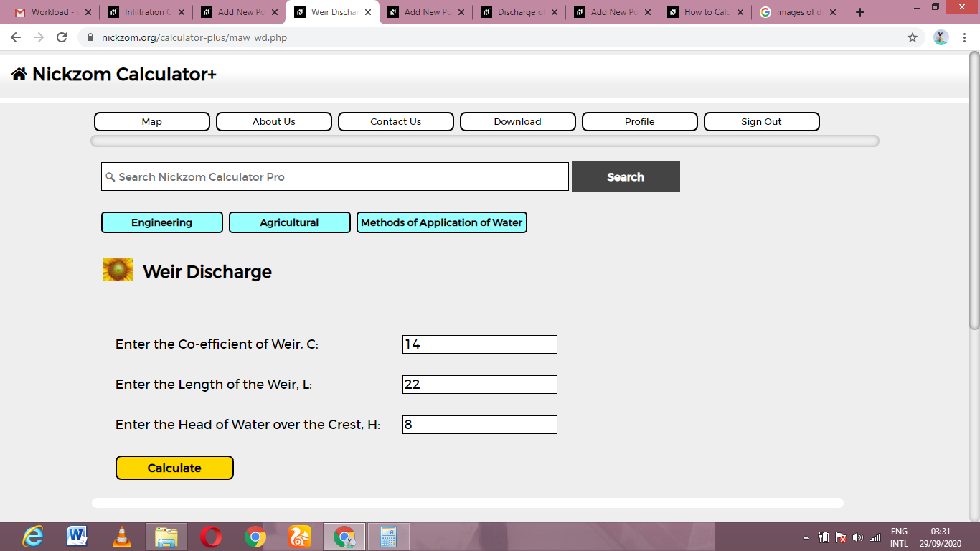
Task: Click the Map button
Action: [152, 121]
